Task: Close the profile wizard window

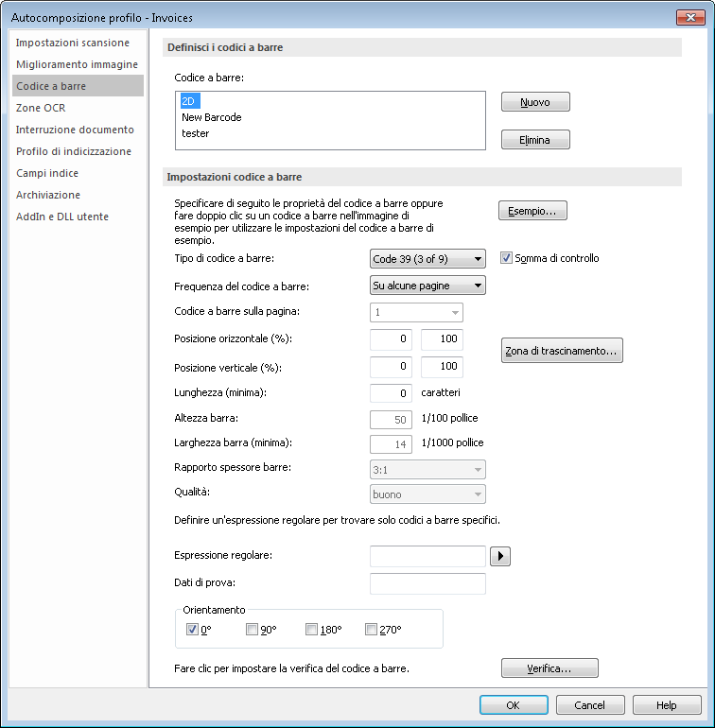Action: click(690, 18)
